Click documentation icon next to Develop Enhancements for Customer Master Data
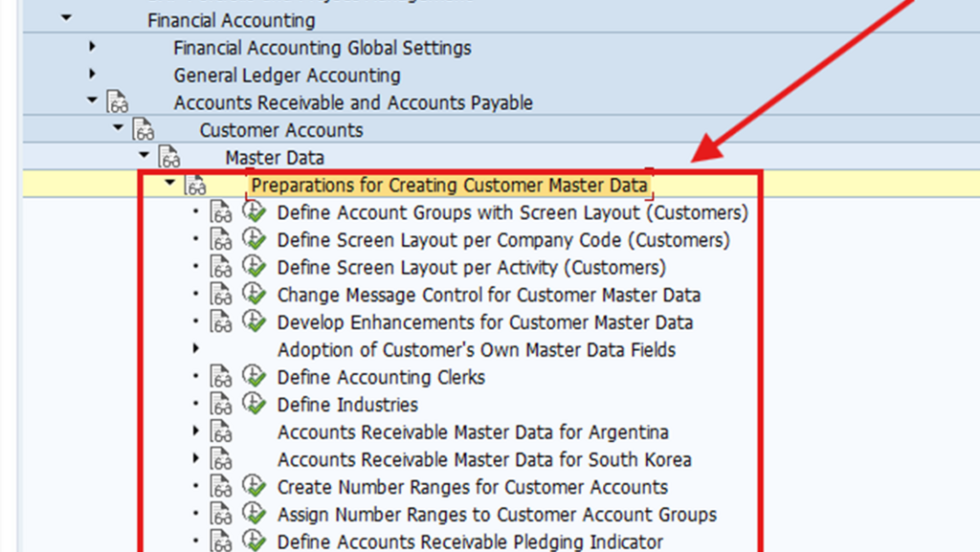Image resolution: width=980 pixels, height=552 pixels. pos(222,322)
